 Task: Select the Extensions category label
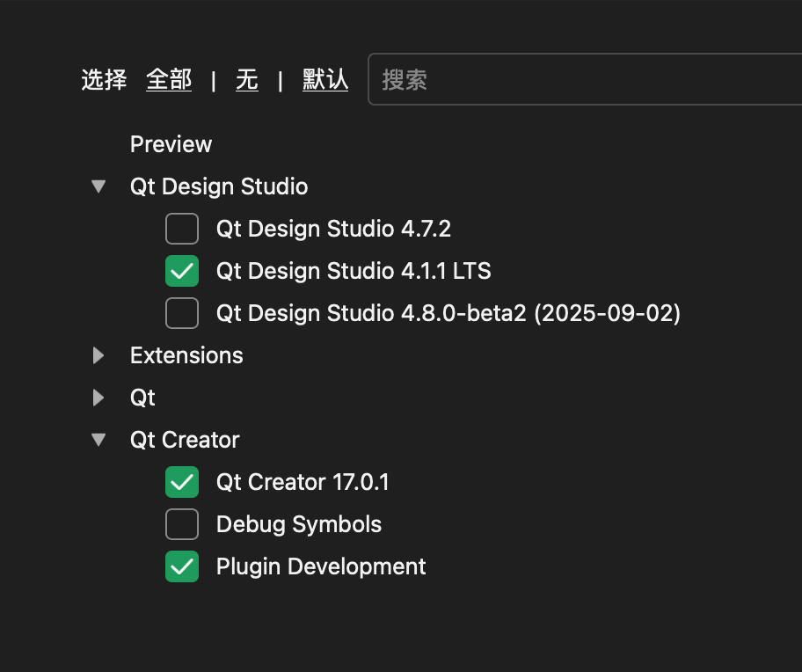pos(186,355)
